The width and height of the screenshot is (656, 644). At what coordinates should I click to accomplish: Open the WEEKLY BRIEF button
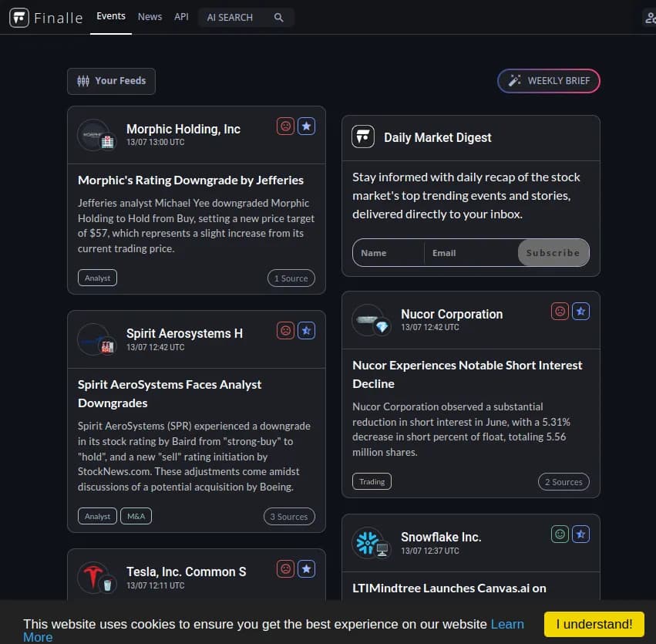(x=549, y=81)
